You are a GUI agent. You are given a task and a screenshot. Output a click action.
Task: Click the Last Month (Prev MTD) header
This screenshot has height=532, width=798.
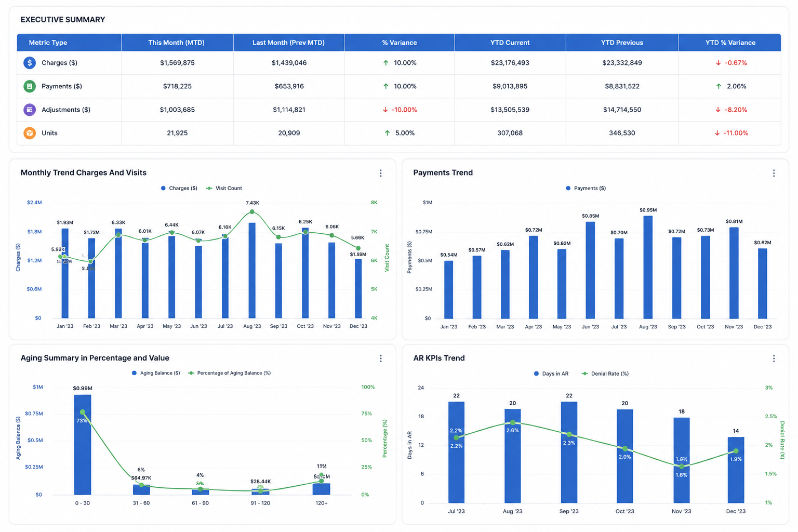tap(289, 43)
